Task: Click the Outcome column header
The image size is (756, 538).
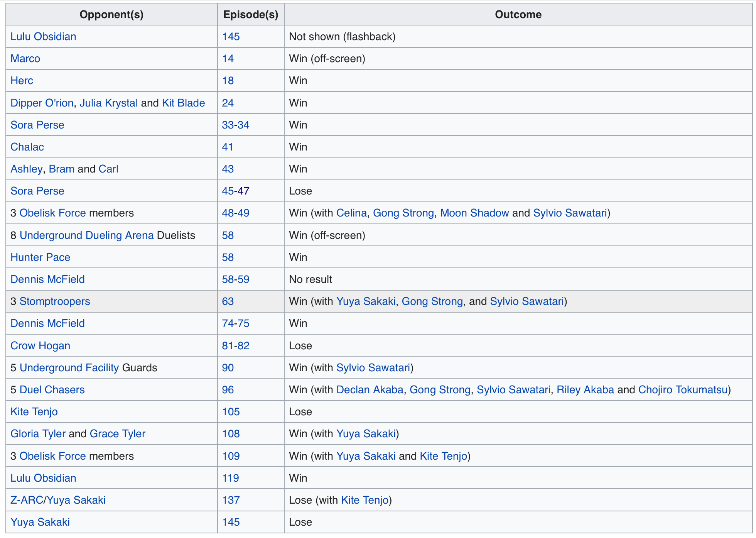Action: coord(518,15)
